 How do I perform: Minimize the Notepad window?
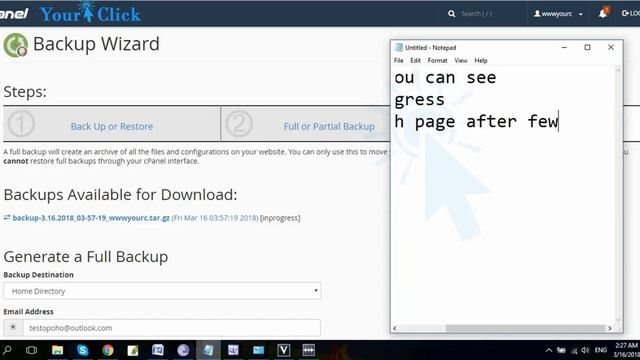pyautogui.click(x=564, y=47)
